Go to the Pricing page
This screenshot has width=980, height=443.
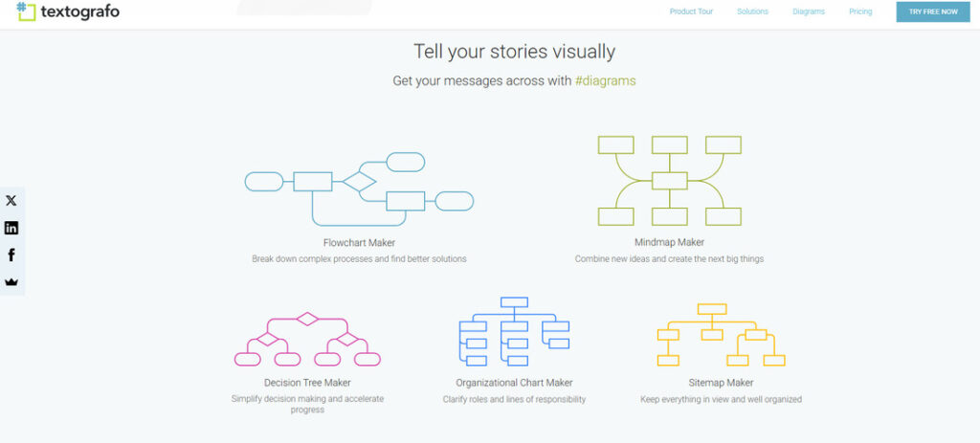point(860,11)
